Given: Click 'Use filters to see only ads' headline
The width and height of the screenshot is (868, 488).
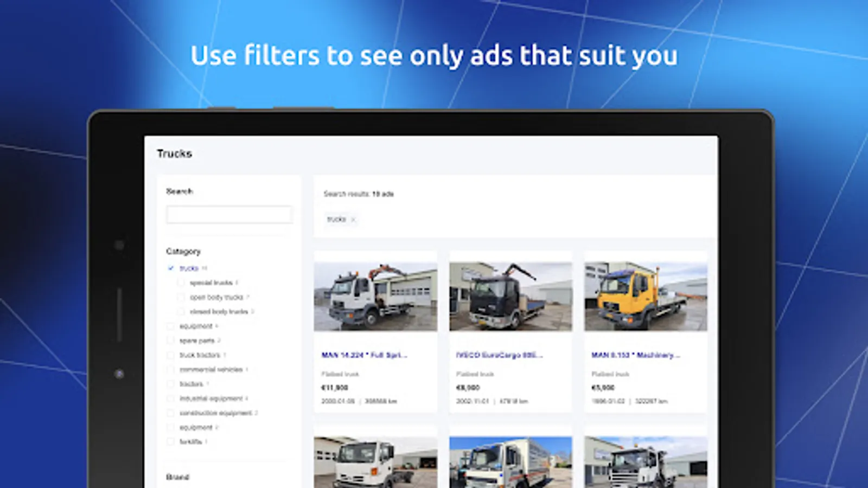Looking at the screenshot, I should point(434,56).
